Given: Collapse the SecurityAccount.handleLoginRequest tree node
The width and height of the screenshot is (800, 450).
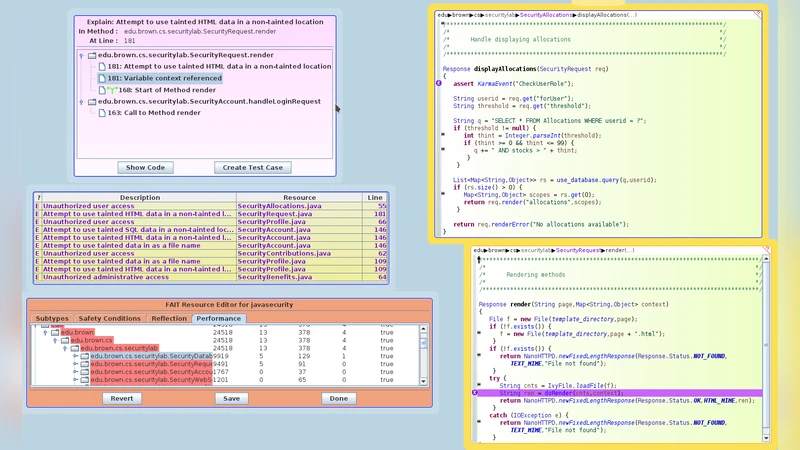Looking at the screenshot, I should pyautogui.click(x=82, y=101).
